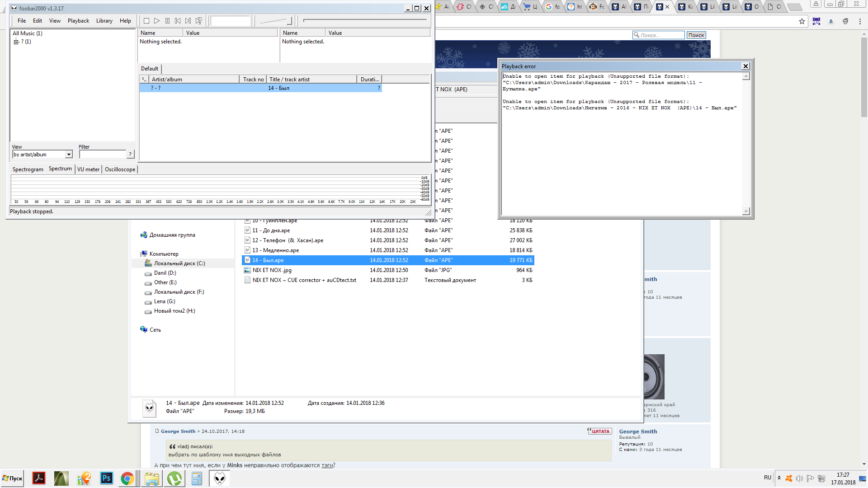The width and height of the screenshot is (868, 488).
Task: Click the Random playback button
Action: [199, 21]
